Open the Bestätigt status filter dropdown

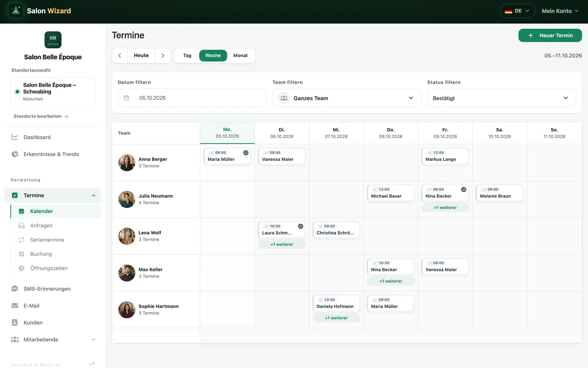[501, 98]
